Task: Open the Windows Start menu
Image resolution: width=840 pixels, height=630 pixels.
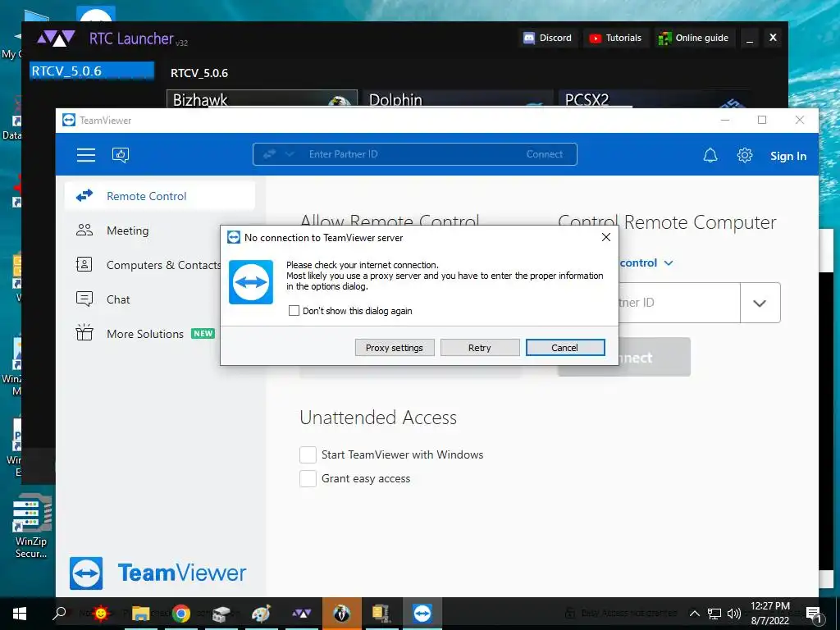Action: [20, 614]
